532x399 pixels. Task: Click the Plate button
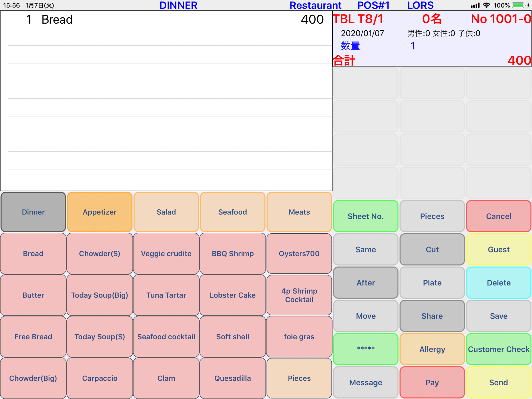click(x=432, y=282)
